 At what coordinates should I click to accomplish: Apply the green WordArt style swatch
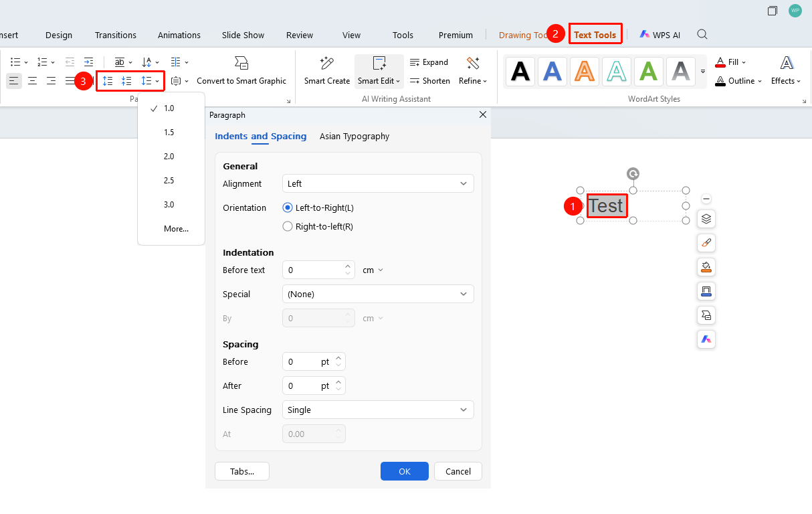[x=649, y=71]
